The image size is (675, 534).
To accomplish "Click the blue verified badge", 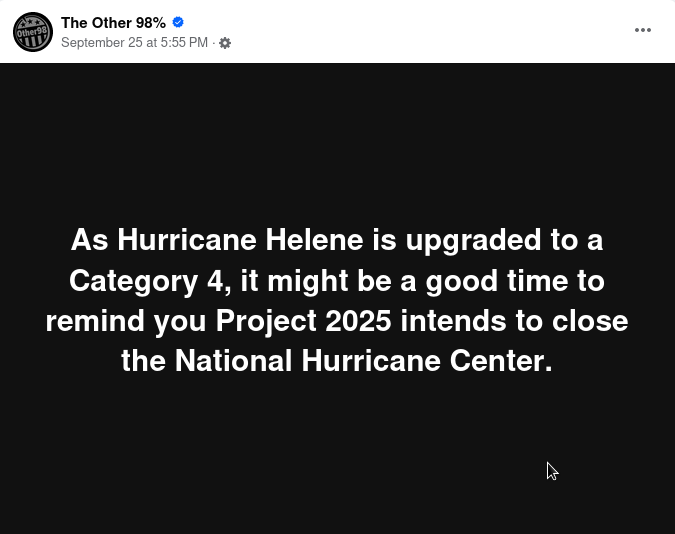I will tap(178, 22).
